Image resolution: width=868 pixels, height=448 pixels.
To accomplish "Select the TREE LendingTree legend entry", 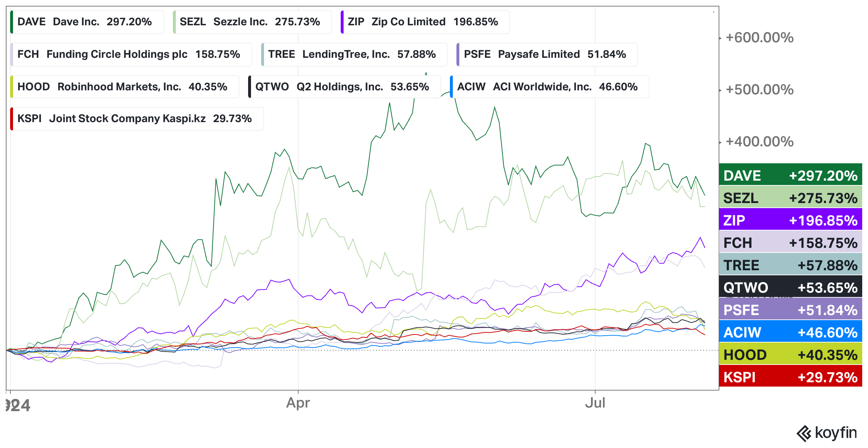I will coord(354,55).
